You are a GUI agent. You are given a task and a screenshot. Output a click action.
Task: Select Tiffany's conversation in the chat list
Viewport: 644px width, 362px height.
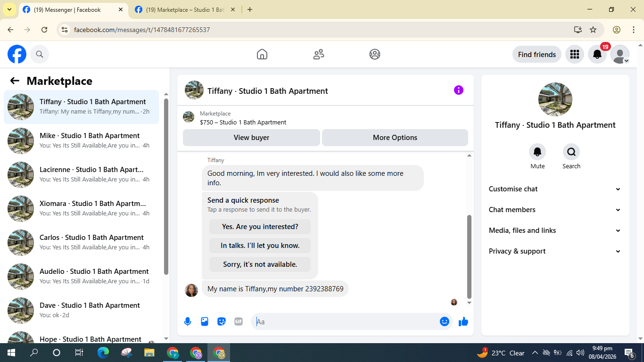pyautogui.click(x=82, y=107)
